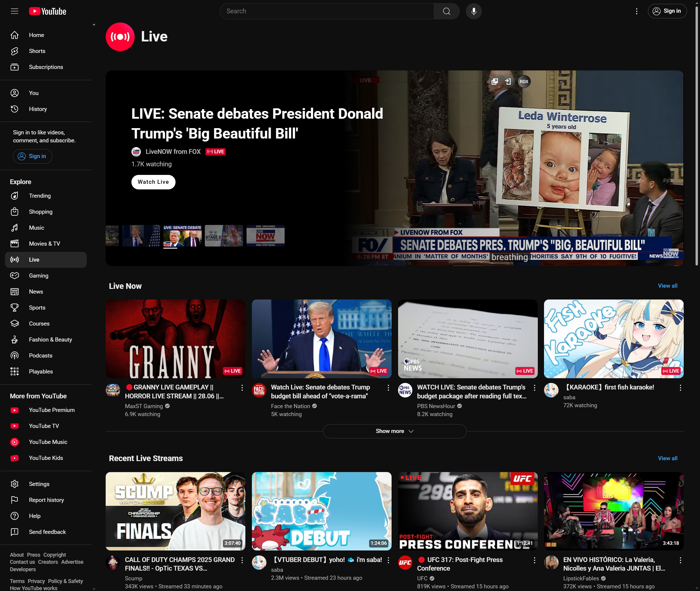
Task: Open watch History
Action: pyautogui.click(x=46, y=109)
